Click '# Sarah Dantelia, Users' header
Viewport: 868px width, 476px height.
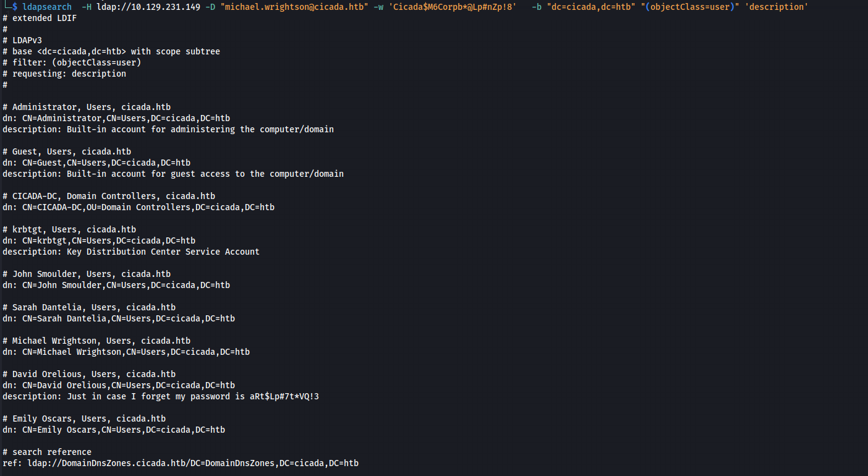pyautogui.click(x=89, y=307)
